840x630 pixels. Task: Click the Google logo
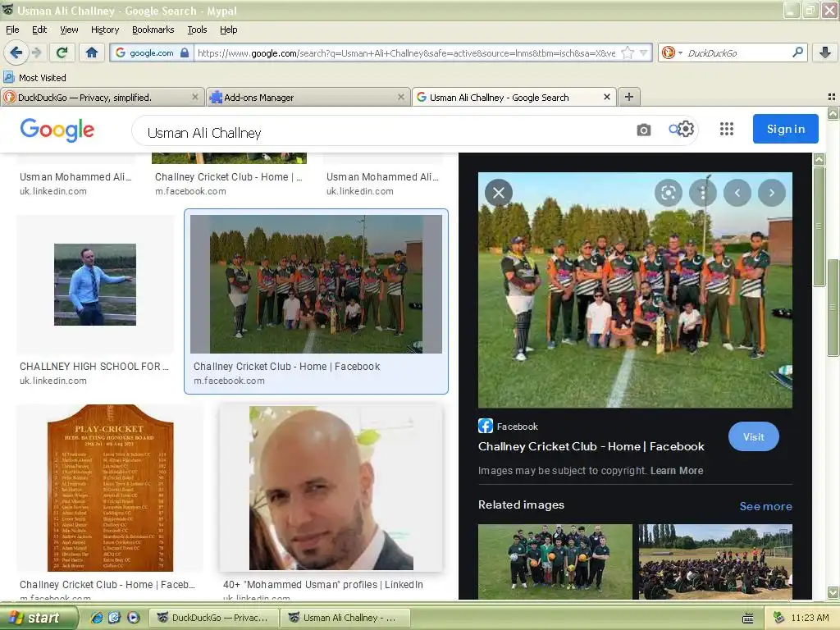point(57,130)
